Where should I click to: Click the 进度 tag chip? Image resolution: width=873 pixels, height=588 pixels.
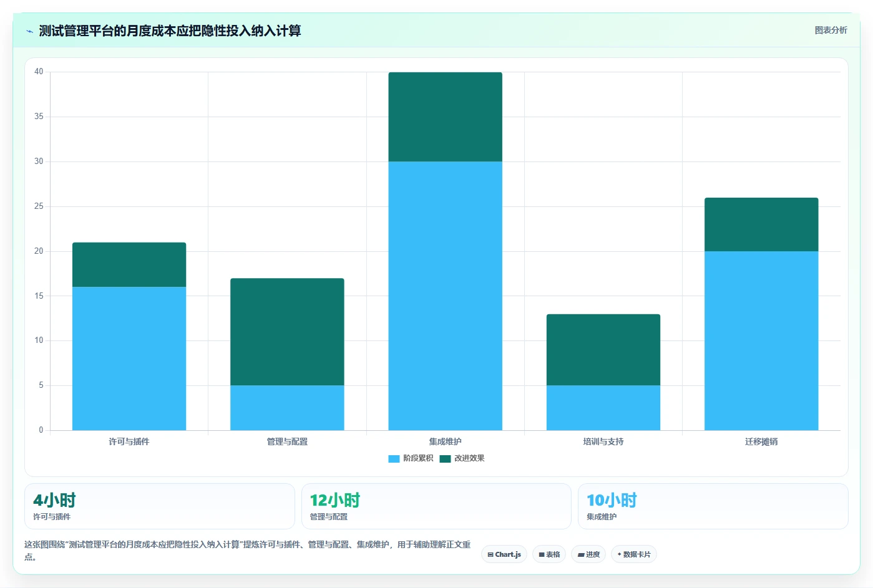588,554
